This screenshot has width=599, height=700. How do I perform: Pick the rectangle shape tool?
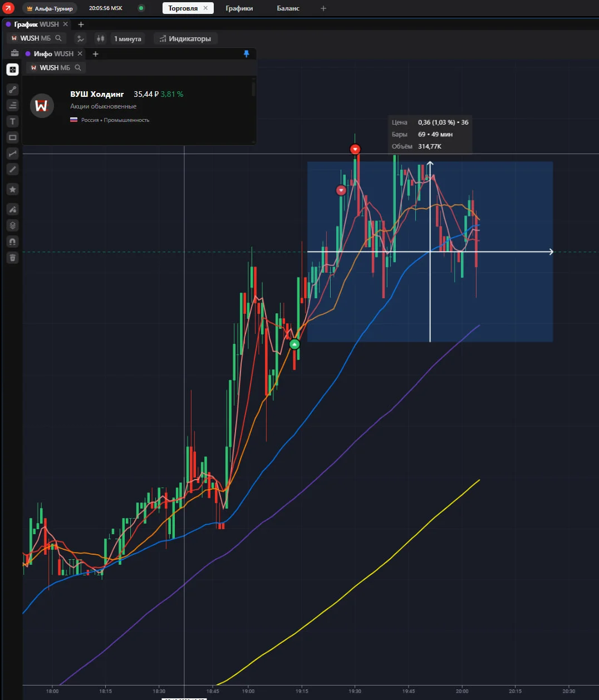click(13, 137)
